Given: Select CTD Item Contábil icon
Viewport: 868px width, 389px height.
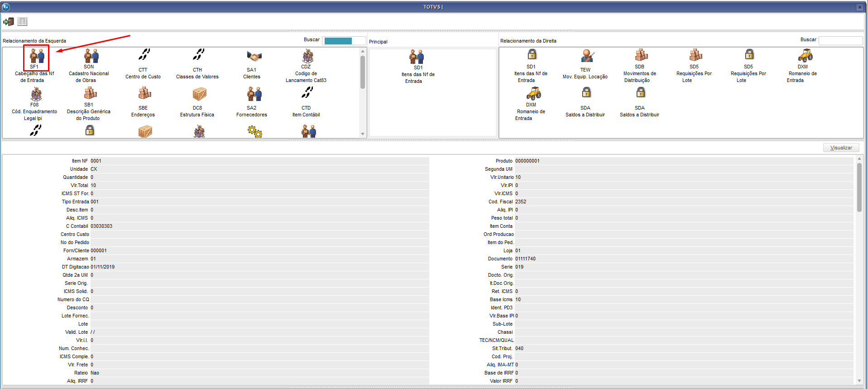Looking at the screenshot, I should [x=307, y=92].
